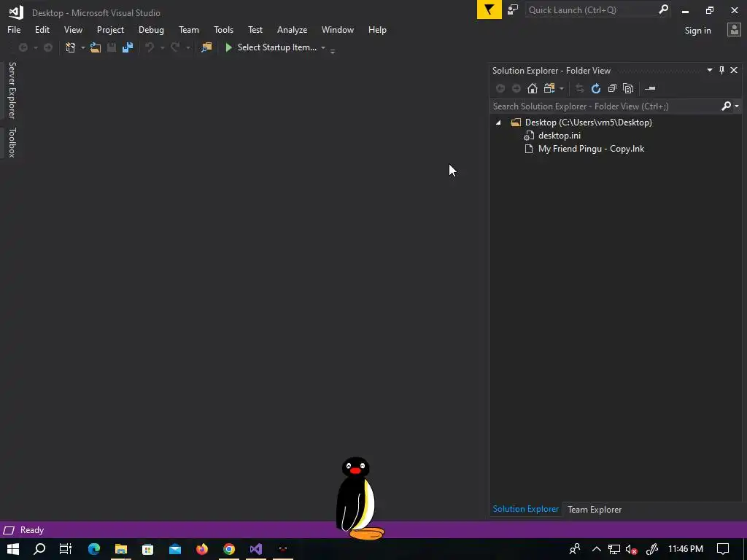Click the Undo toolbar icon
The image size is (747, 560).
coord(150,47)
